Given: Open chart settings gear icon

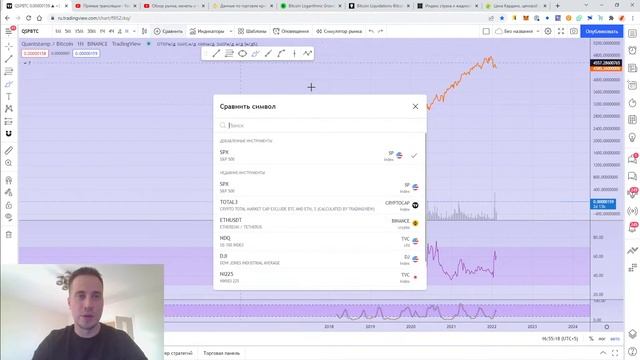Looking at the screenshot, I should click(x=548, y=31).
